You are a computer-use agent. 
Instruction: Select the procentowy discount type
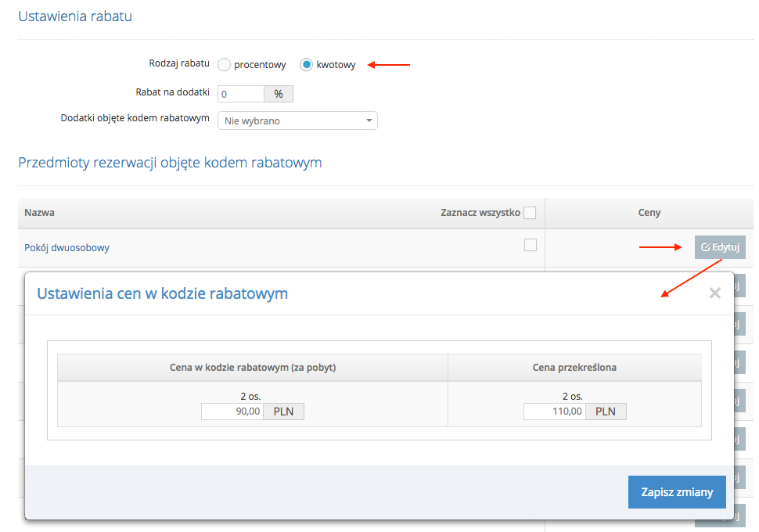224,64
